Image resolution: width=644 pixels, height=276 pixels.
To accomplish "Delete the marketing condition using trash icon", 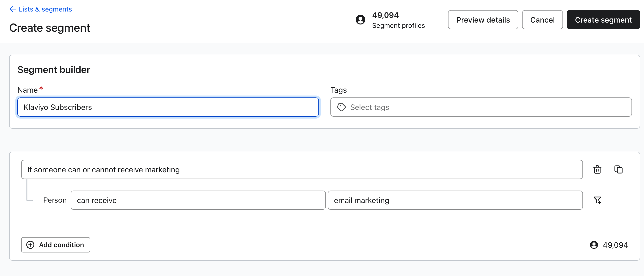I will point(597,169).
